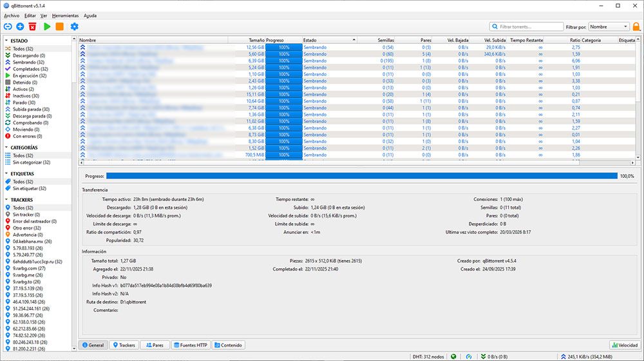The height and width of the screenshot is (361, 644).
Task: Click the add torrent file plus icon
Action: [20, 26]
